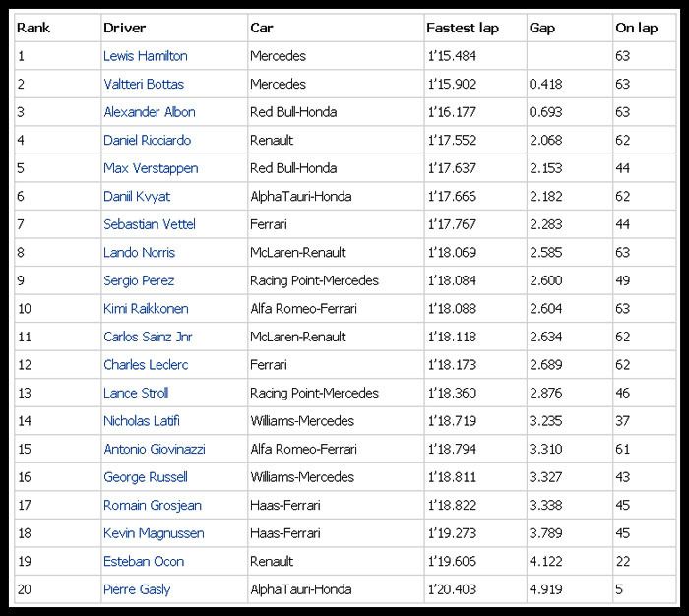The width and height of the screenshot is (689, 616).
Task: Open Nicholas Latifi's driver page
Action: 142,421
